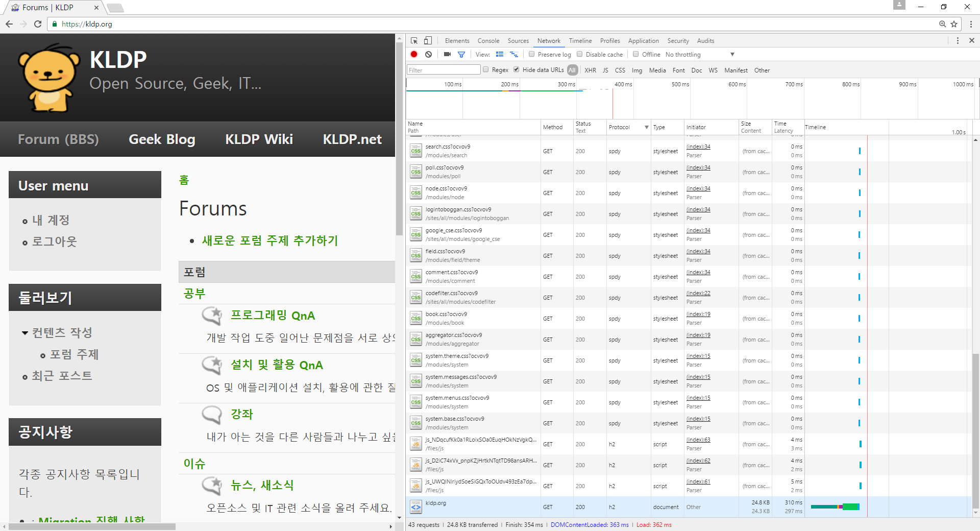Select the CSS request filter
The image size is (980, 531).
click(x=620, y=70)
